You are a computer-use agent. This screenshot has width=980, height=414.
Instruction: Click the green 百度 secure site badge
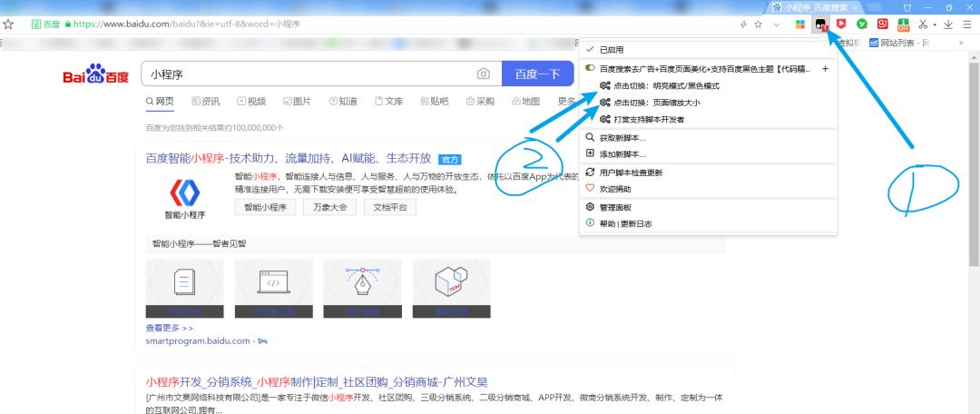click(45, 25)
